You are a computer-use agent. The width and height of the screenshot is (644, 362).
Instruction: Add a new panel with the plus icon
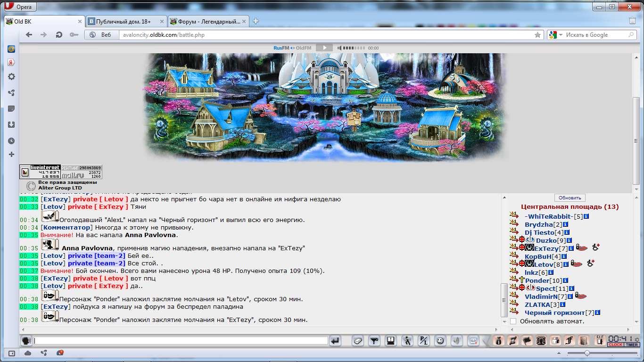click(x=11, y=155)
